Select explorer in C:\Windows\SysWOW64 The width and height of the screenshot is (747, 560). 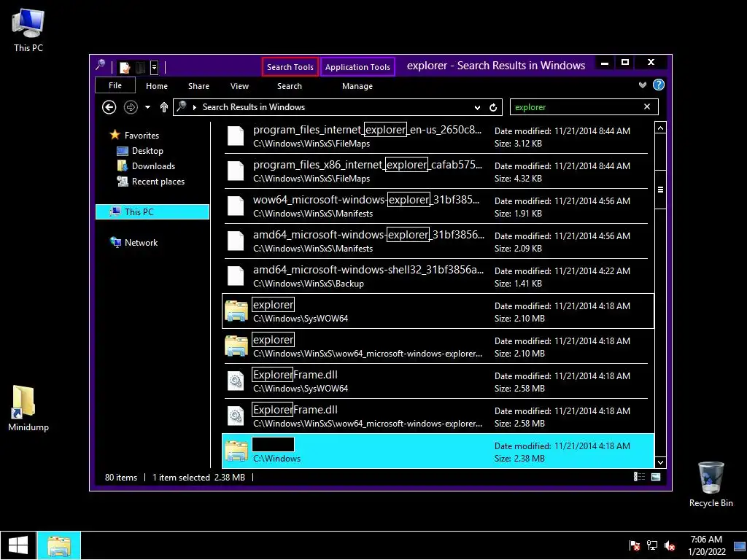click(x=438, y=311)
